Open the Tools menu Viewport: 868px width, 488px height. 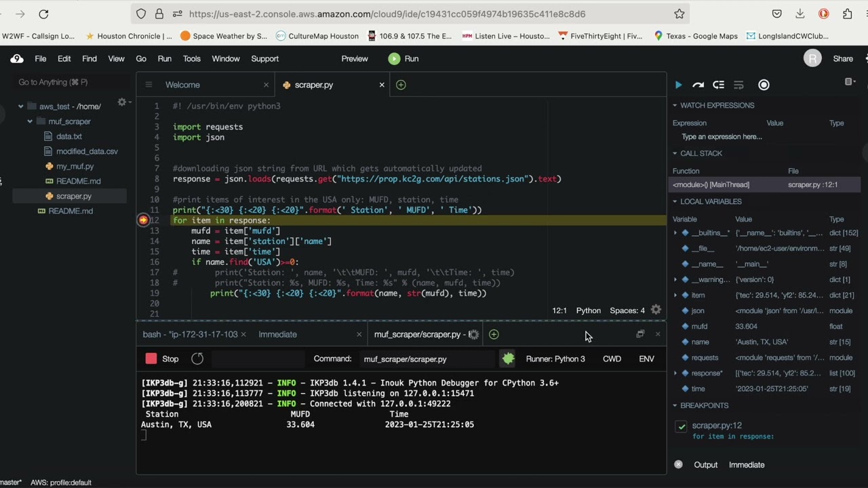click(x=191, y=58)
